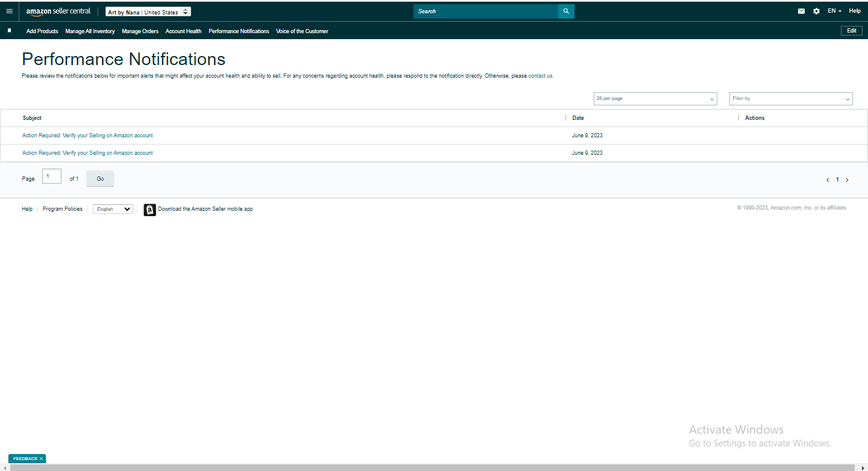This screenshot has width=868, height=471.
Task: Click the Date column header
Action: (x=578, y=118)
